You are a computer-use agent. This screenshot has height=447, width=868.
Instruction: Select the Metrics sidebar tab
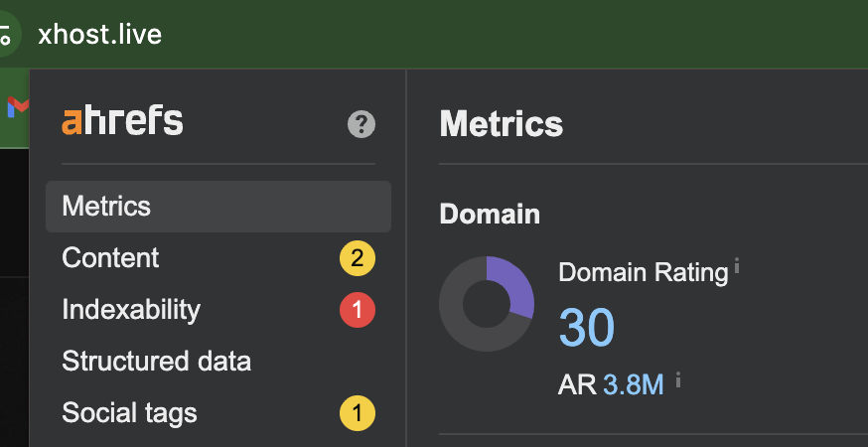point(218,206)
